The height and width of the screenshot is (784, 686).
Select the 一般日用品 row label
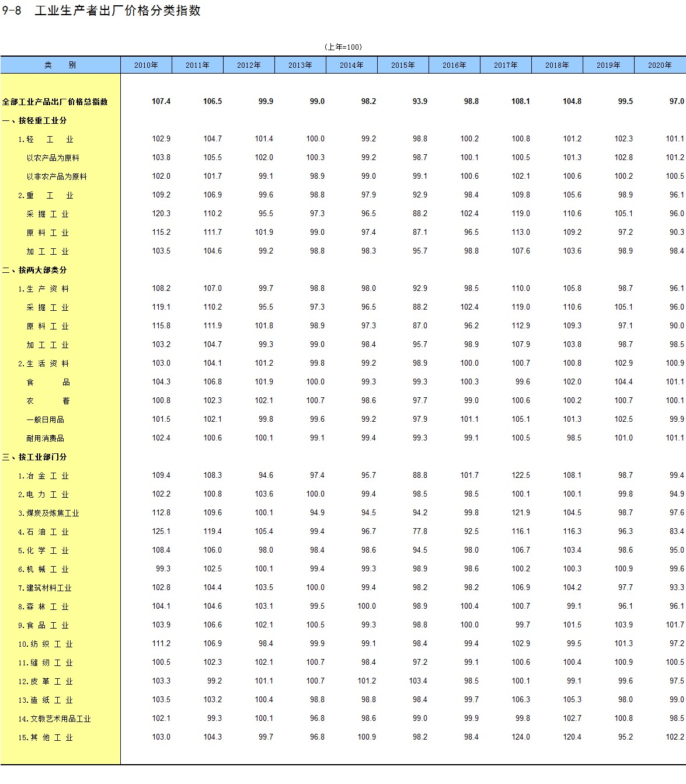tap(45, 419)
